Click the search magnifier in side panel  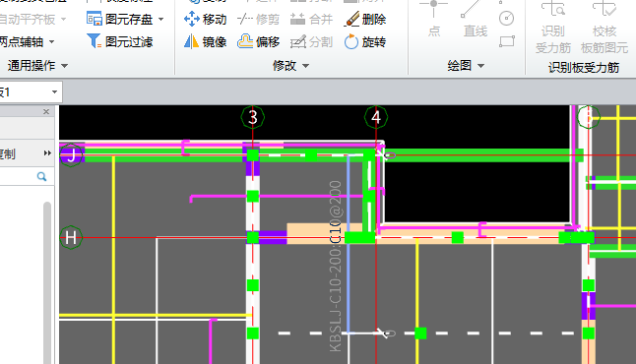pos(41,176)
